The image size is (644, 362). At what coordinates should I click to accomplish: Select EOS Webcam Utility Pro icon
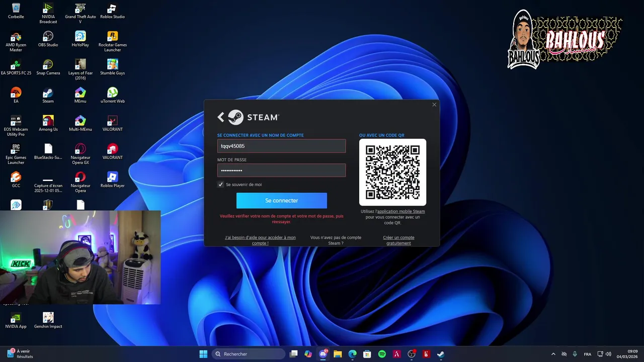(16, 126)
